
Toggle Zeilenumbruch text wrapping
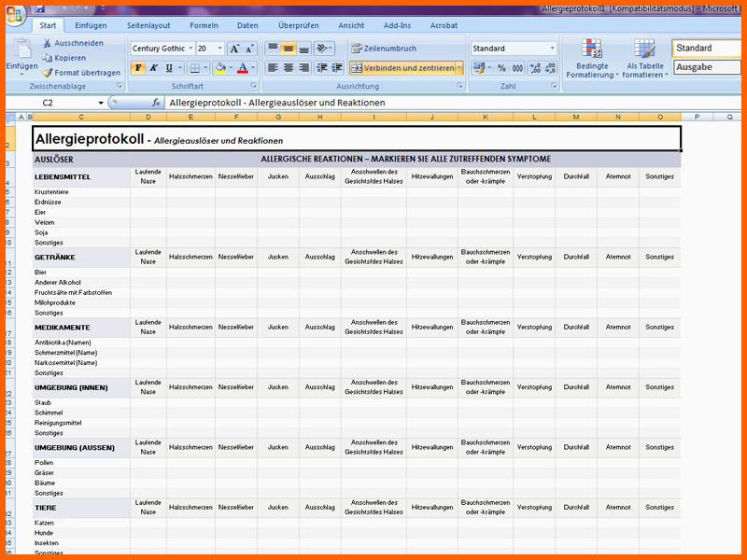click(x=384, y=49)
